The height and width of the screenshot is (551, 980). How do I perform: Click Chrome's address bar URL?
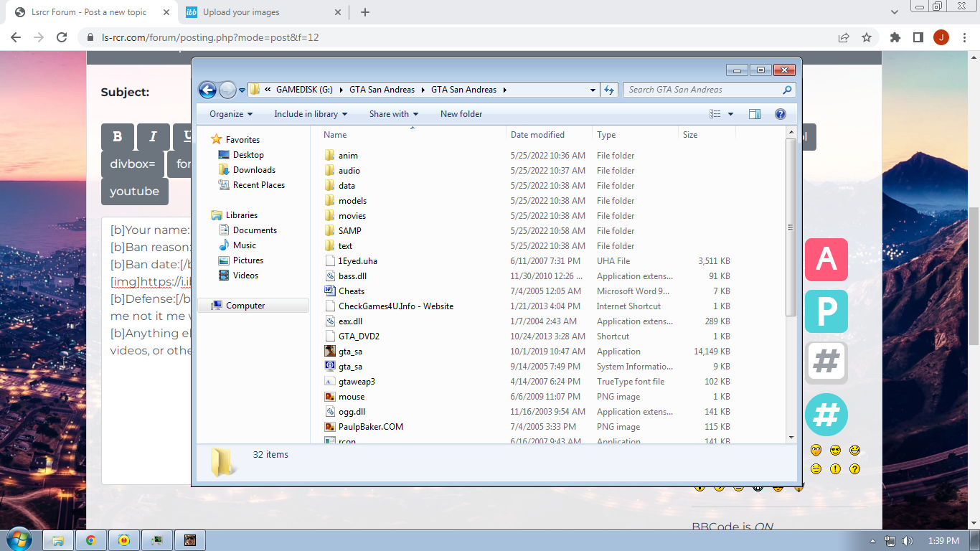point(210,37)
